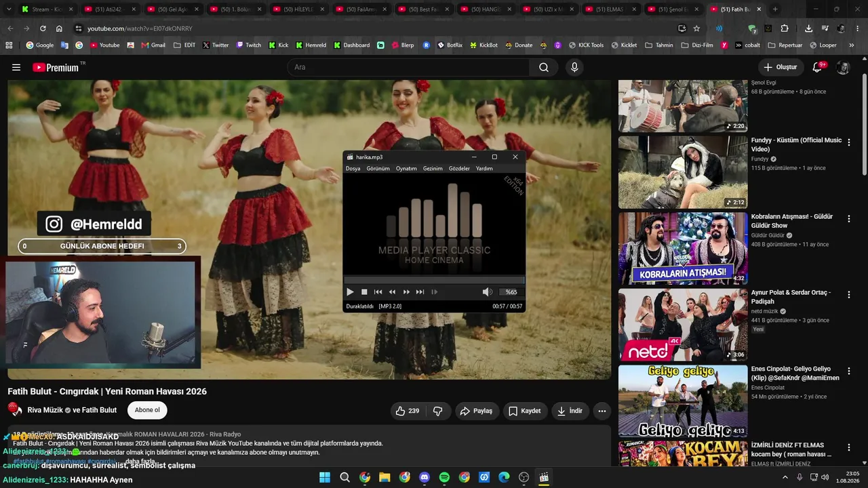Open the Oynatım menu
Image resolution: width=868 pixels, height=488 pixels.
pyautogui.click(x=406, y=169)
